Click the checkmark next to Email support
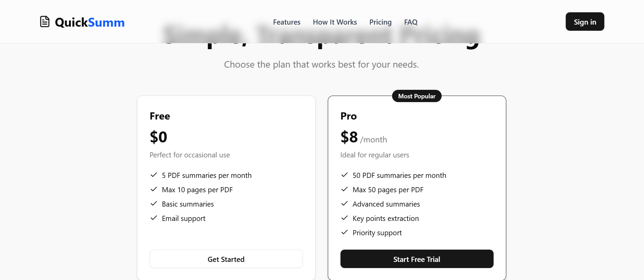The width and height of the screenshot is (644, 280). (154, 218)
